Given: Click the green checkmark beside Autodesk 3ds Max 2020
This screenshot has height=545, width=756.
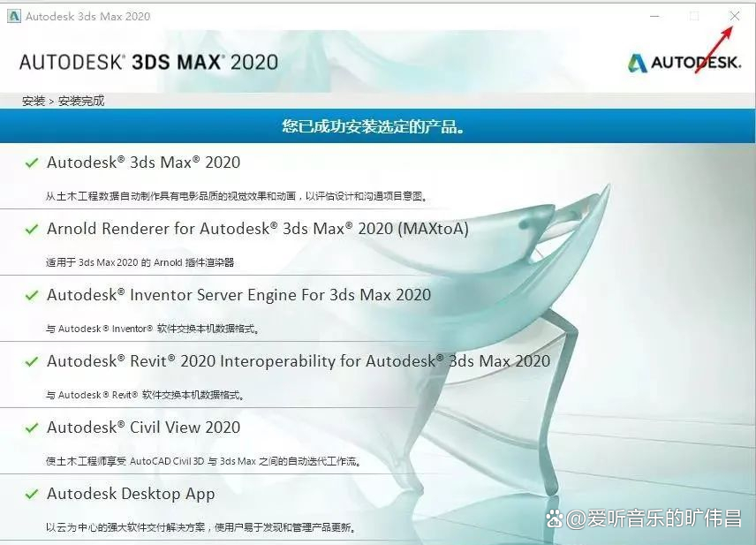Looking at the screenshot, I should click(x=32, y=163).
